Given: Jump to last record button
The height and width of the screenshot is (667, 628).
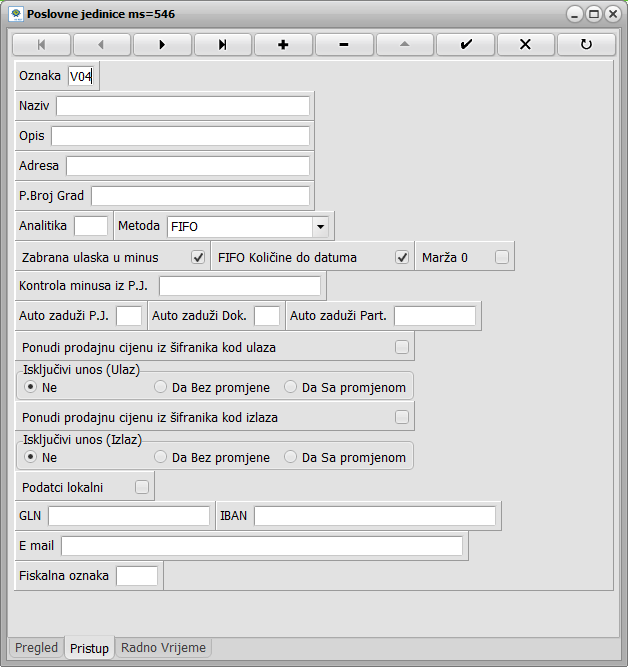Looking at the screenshot, I should pos(223,45).
